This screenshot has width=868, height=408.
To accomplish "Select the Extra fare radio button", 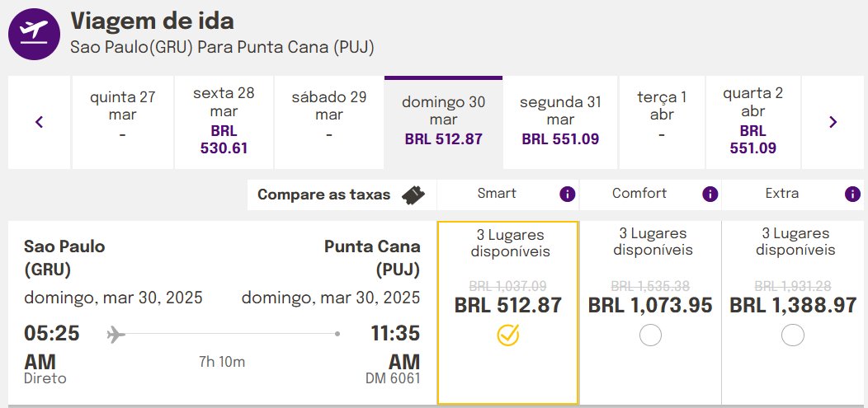I will 793,335.
